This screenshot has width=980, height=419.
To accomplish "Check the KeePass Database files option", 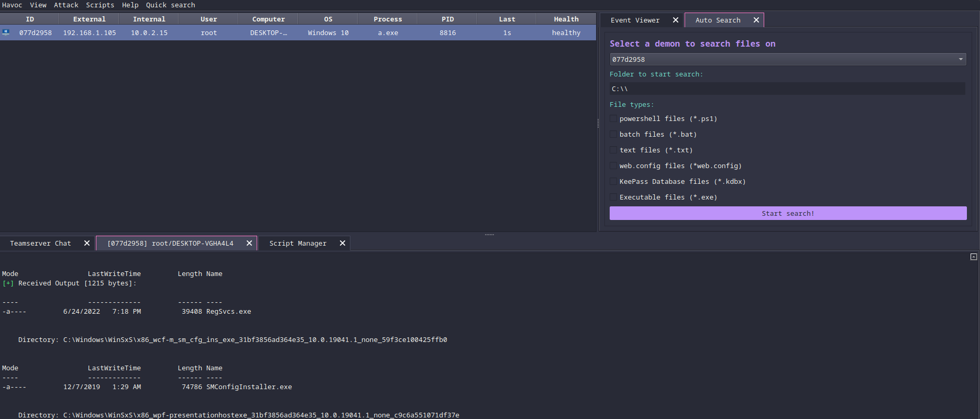I will coord(613,182).
